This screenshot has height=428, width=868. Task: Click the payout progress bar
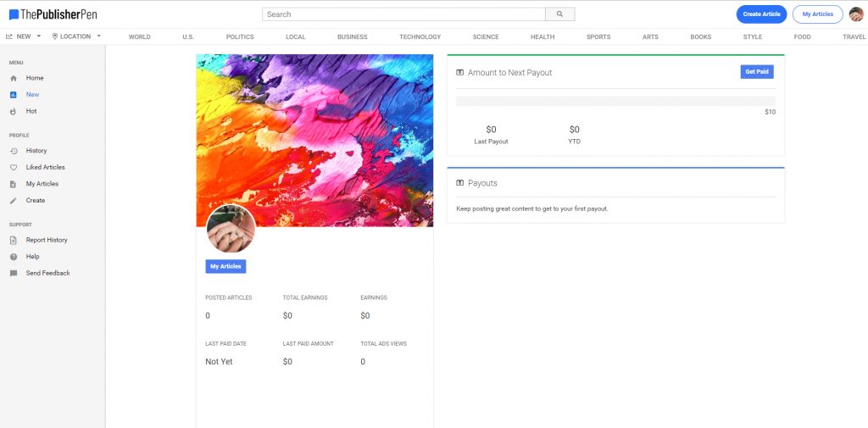point(615,101)
